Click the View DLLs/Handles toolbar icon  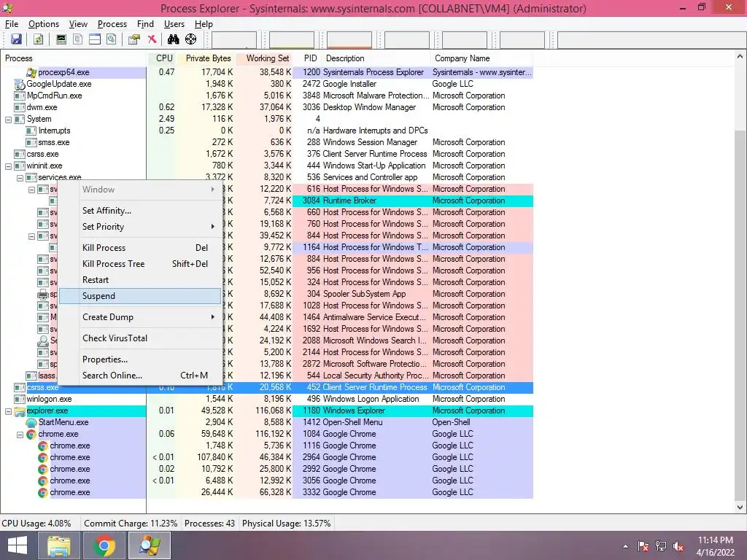pos(112,39)
